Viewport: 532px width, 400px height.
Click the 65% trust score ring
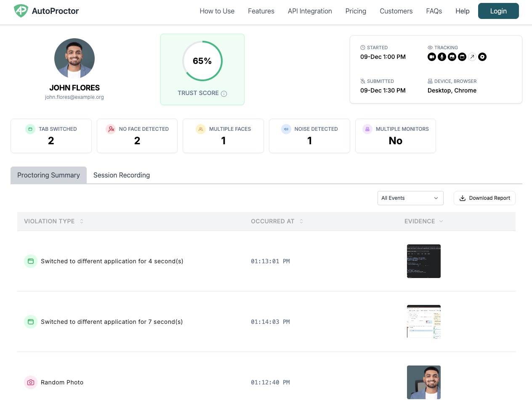[x=202, y=61]
